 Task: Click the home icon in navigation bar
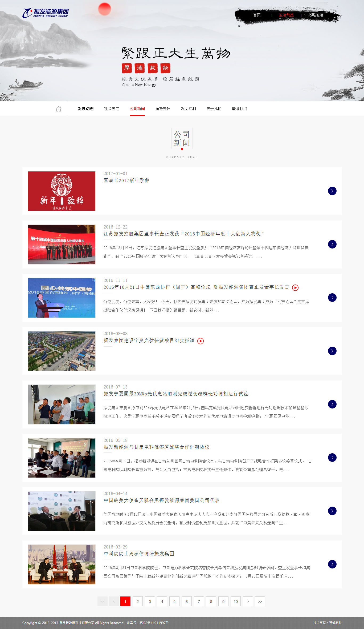(58, 109)
